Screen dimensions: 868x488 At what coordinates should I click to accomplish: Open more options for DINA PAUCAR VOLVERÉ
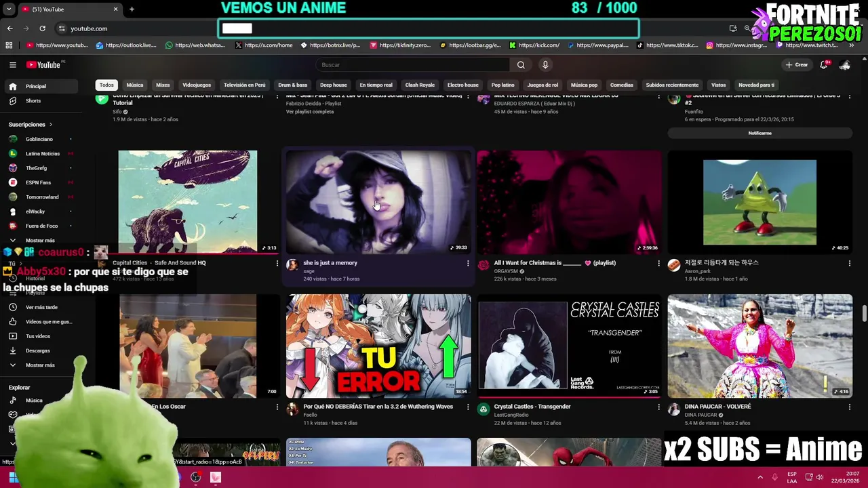click(x=849, y=407)
